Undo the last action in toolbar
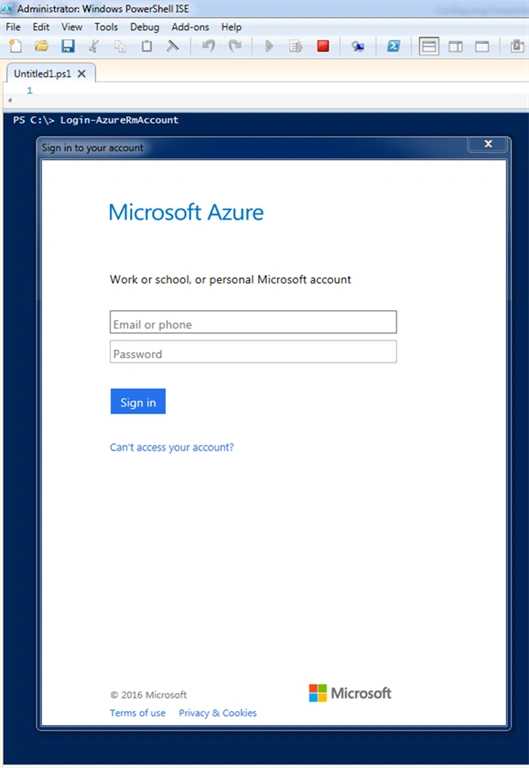 (x=209, y=47)
